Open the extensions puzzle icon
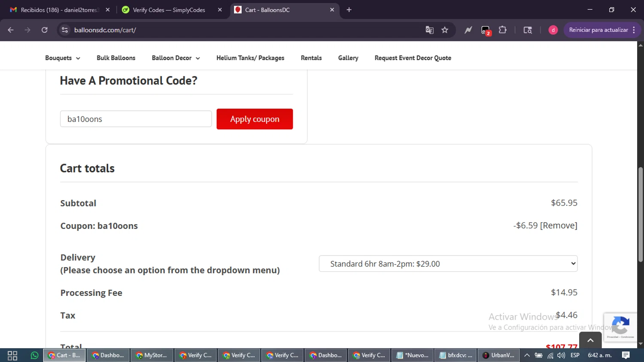 [503, 30]
